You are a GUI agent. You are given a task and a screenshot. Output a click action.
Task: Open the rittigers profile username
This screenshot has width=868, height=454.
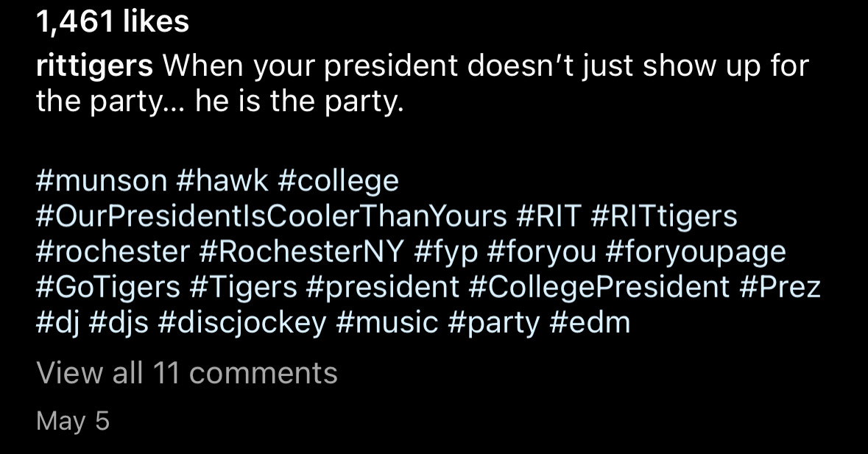point(94,66)
